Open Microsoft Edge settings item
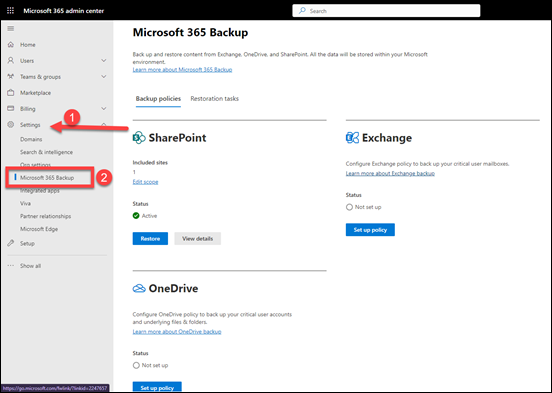This screenshot has height=393, width=552. (x=39, y=229)
